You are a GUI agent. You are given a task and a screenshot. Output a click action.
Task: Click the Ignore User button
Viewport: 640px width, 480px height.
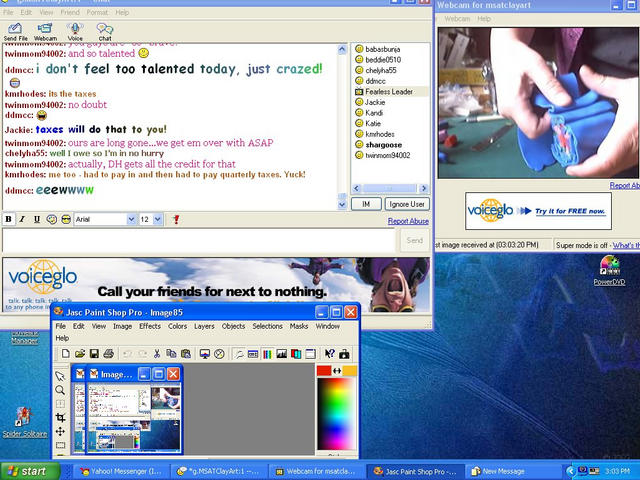click(x=407, y=204)
